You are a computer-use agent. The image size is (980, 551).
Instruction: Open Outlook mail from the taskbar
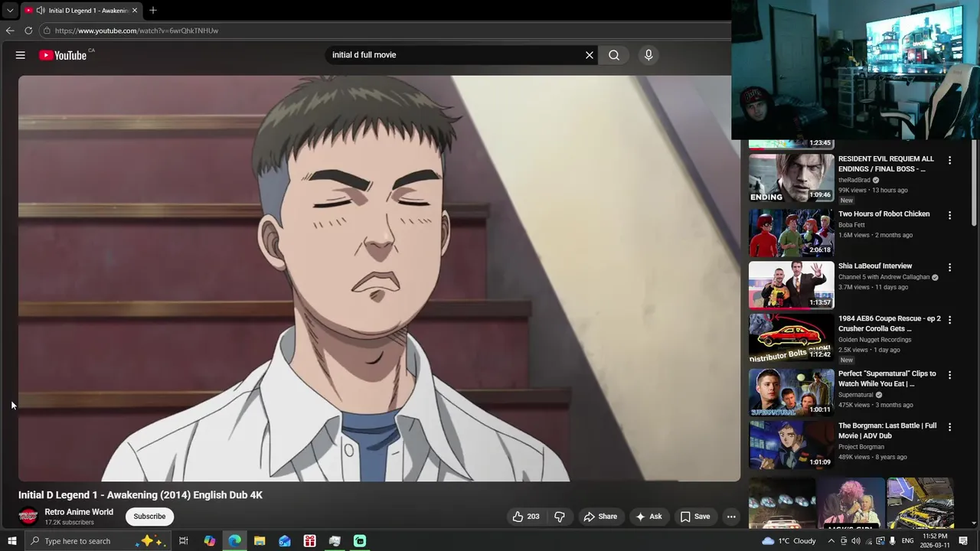pos(285,541)
